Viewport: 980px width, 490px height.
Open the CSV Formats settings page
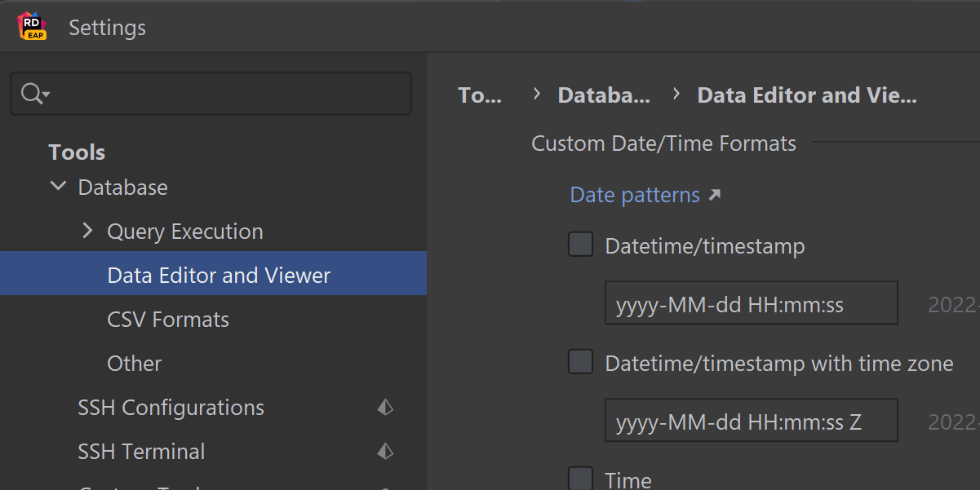(x=168, y=320)
